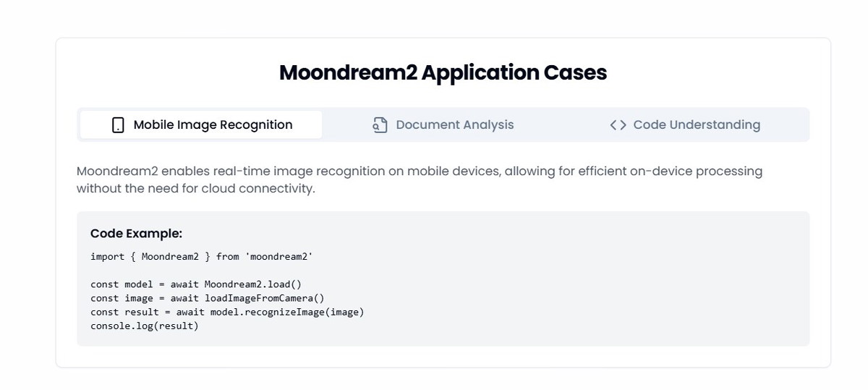
Task: Click 'without the need for cloud connectivity' text
Action: pos(195,189)
